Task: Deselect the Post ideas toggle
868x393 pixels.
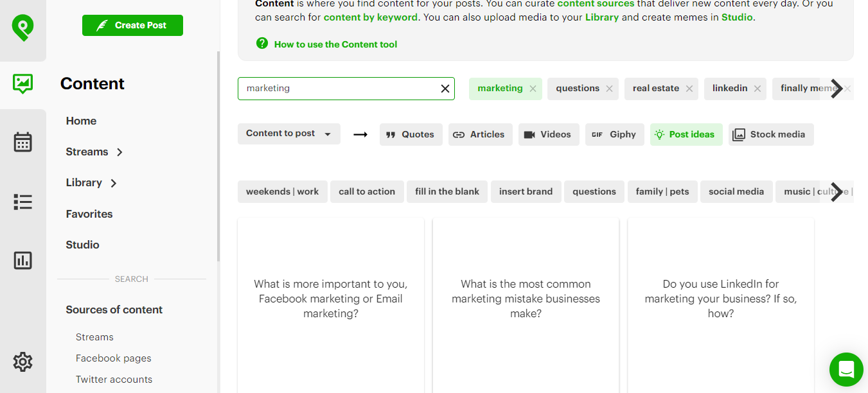Action: [686, 134]
